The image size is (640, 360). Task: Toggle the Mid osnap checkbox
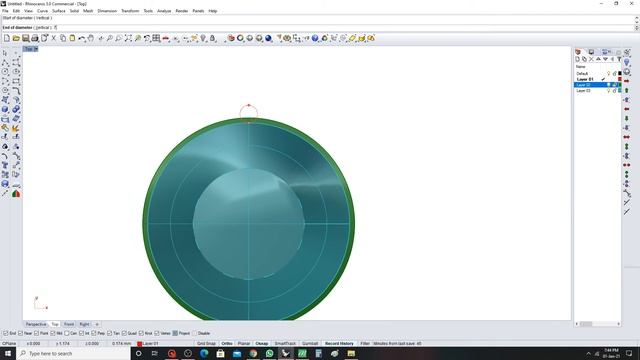pos(53,333)
